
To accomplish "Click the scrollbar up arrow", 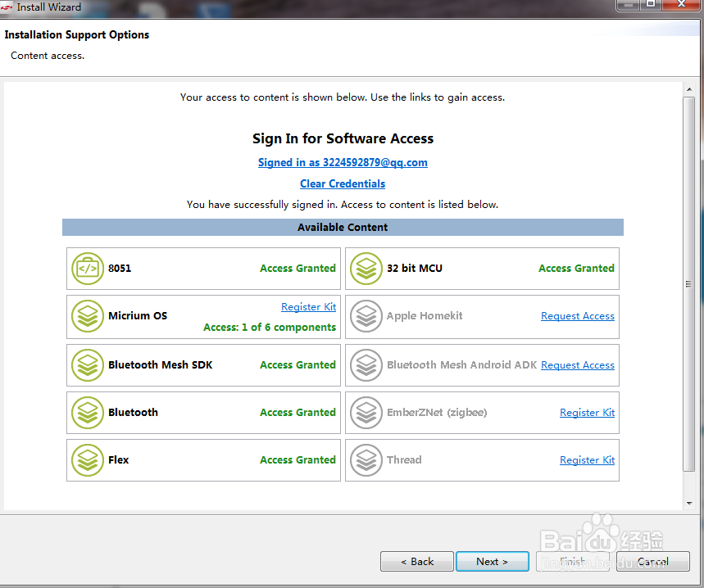I will [x=689, y=90].
